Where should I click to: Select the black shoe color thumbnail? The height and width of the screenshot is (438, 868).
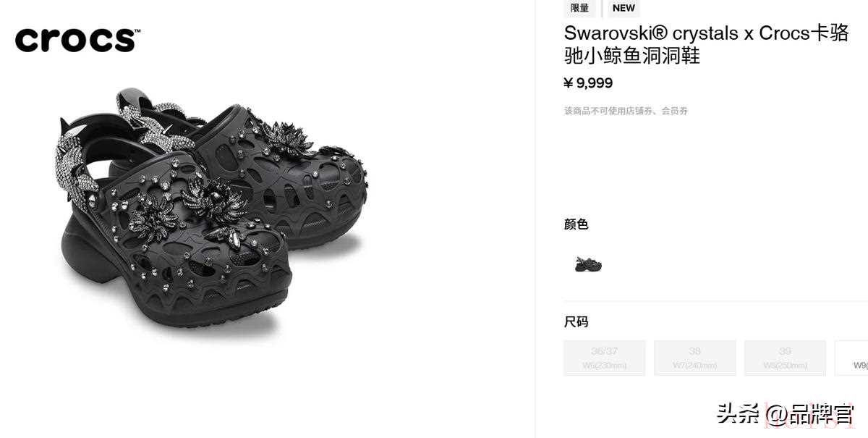click(588, 264)
